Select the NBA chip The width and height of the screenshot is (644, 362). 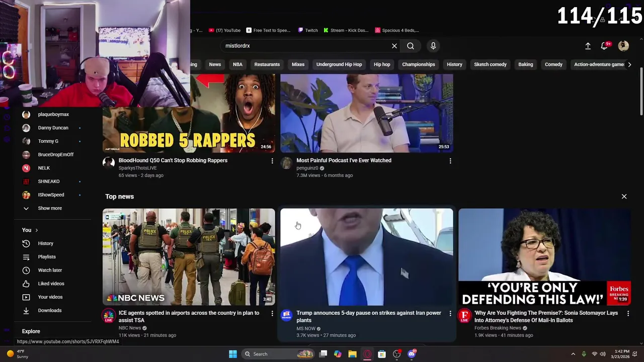pyautogui.click(x=237, y=64)
